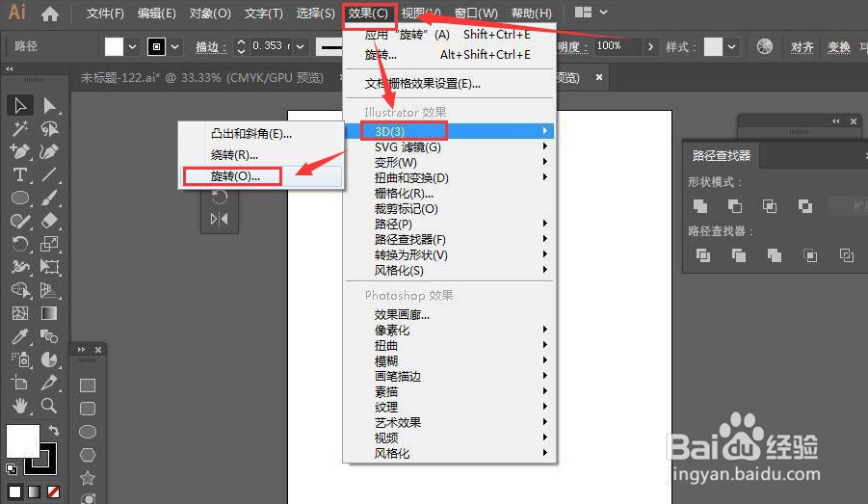Select the Eraser tool
Image resolution: width=868 pixels, height=504 pixels.
[x=50, y=221]
